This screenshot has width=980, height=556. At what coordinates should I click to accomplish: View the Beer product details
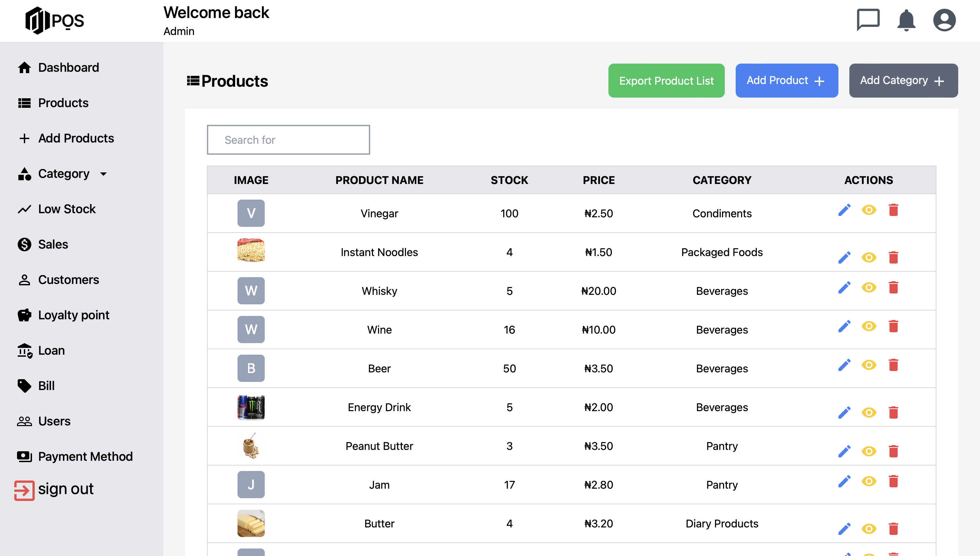point(869,365)
